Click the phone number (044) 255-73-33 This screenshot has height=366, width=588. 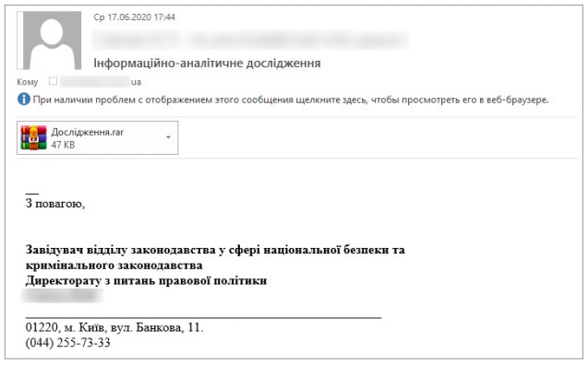pos(68,342)
